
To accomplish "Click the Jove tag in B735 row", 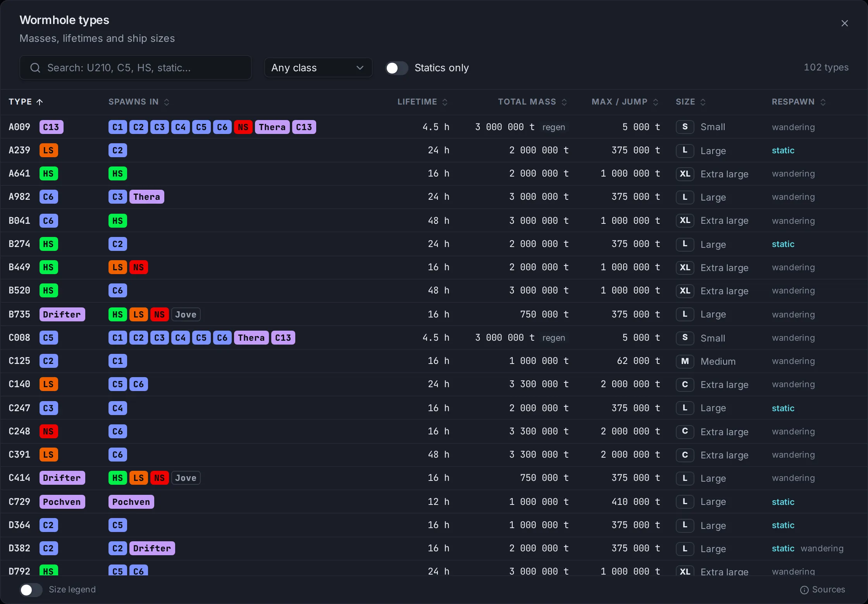I will pos(186,314).
